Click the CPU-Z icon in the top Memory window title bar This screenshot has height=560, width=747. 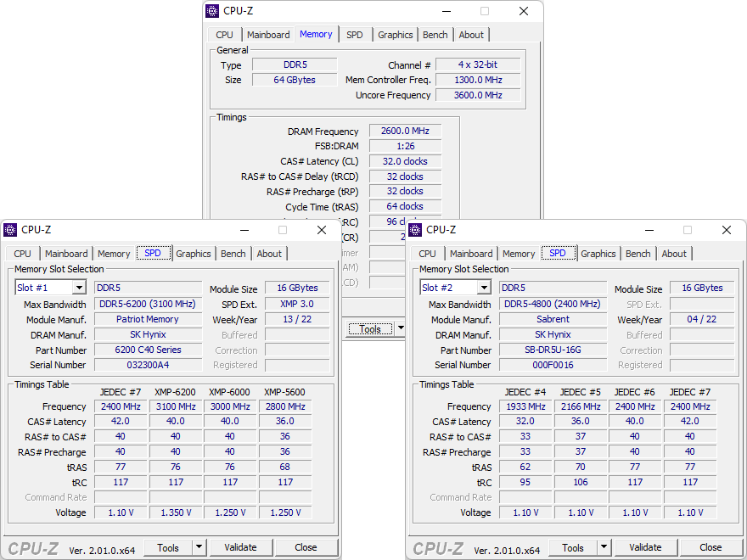(x=213, y=11)
